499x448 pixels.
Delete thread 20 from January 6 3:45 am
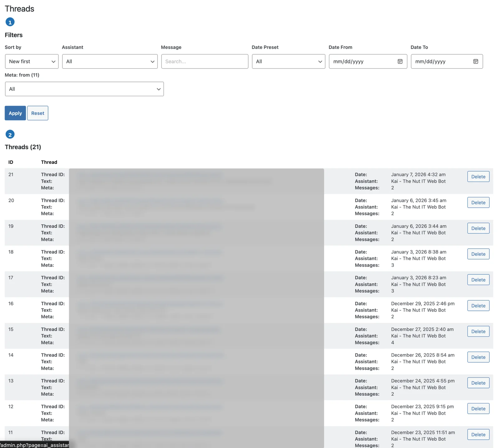[x=478, y=203]
